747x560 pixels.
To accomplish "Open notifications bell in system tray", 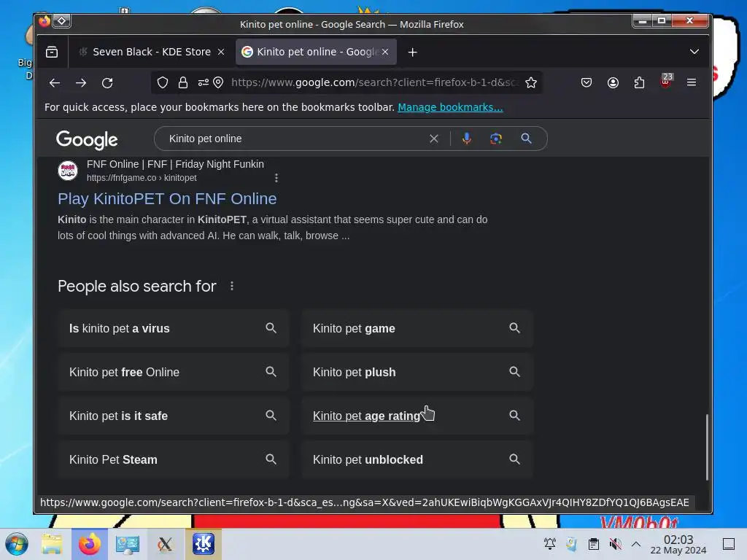I will (x=550, y=544).
